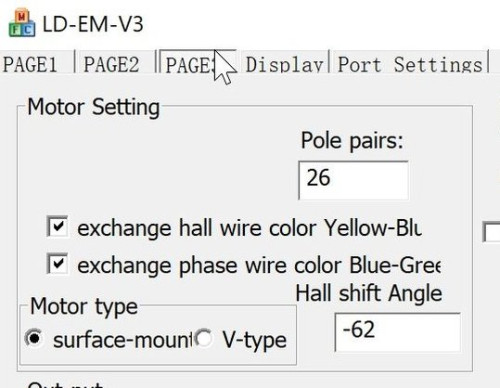
Task: Choose the V-type motor radio button
Action: coord(204,339)
